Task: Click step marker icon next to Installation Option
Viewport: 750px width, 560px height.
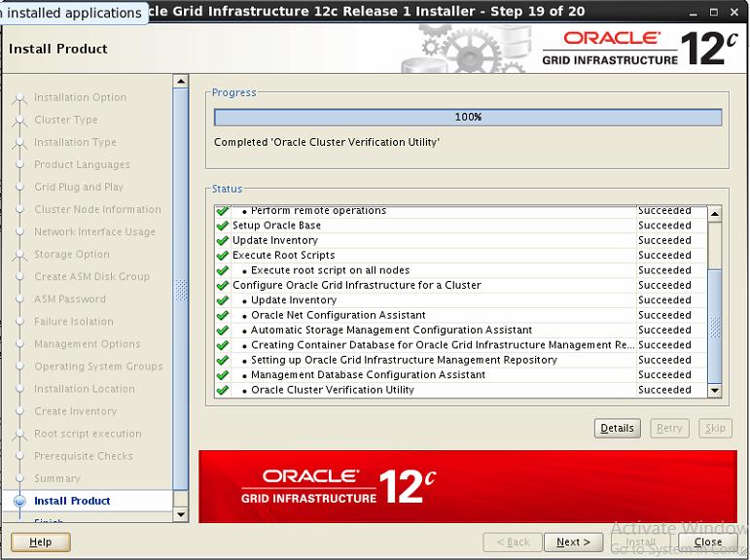Action: pyautogui.click(x=19, y=98)
